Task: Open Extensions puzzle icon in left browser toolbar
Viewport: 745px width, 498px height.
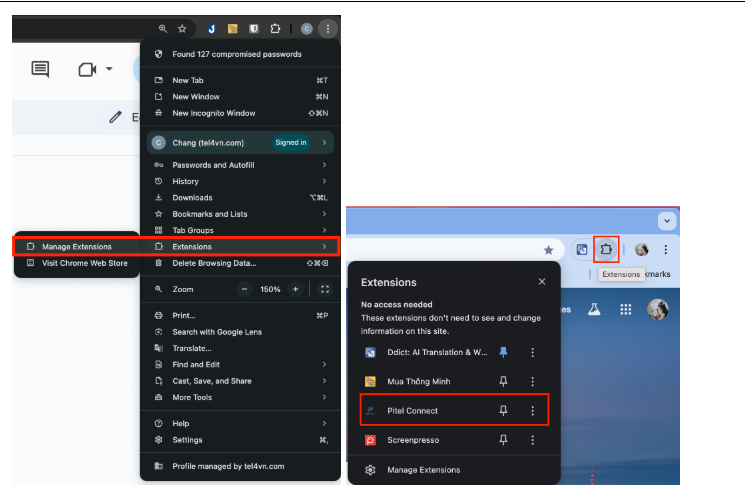Action: 275,29
